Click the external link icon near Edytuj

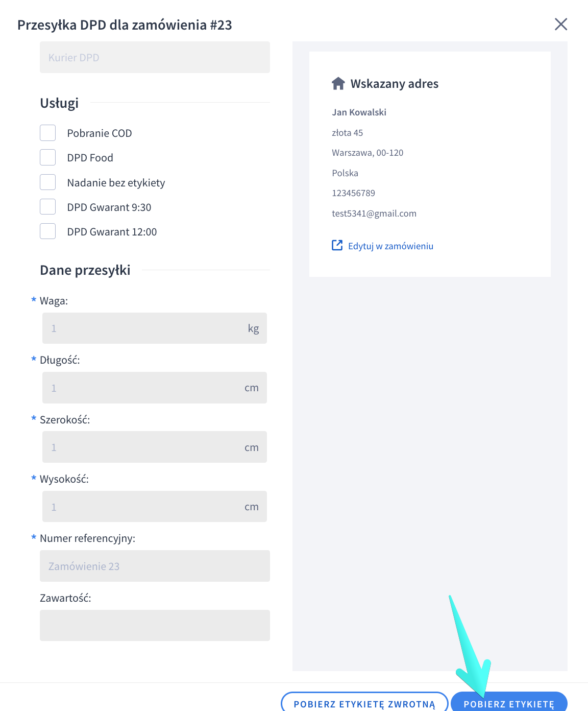coord(337,246)
